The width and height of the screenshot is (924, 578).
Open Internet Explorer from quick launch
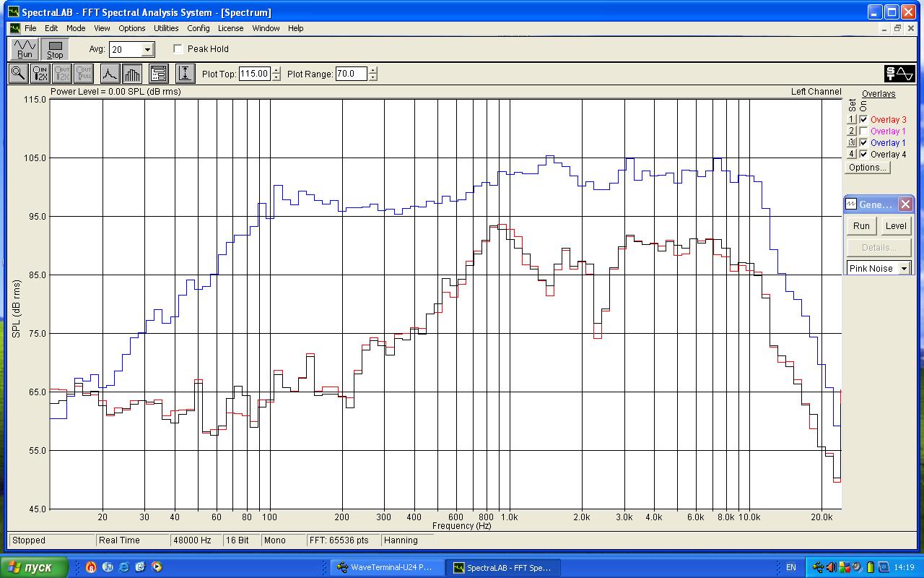(x=124, y=567)
